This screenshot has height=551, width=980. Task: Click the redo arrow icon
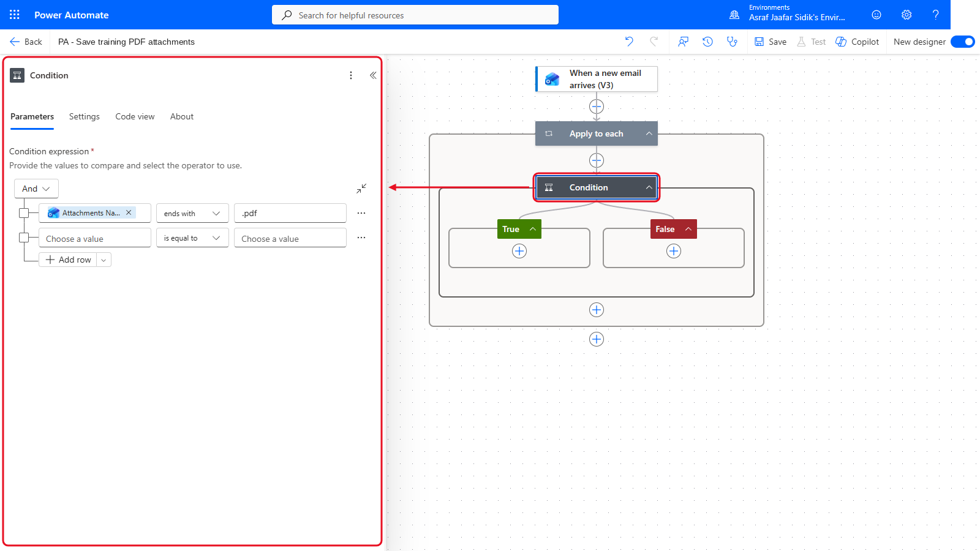coord(654,42)
